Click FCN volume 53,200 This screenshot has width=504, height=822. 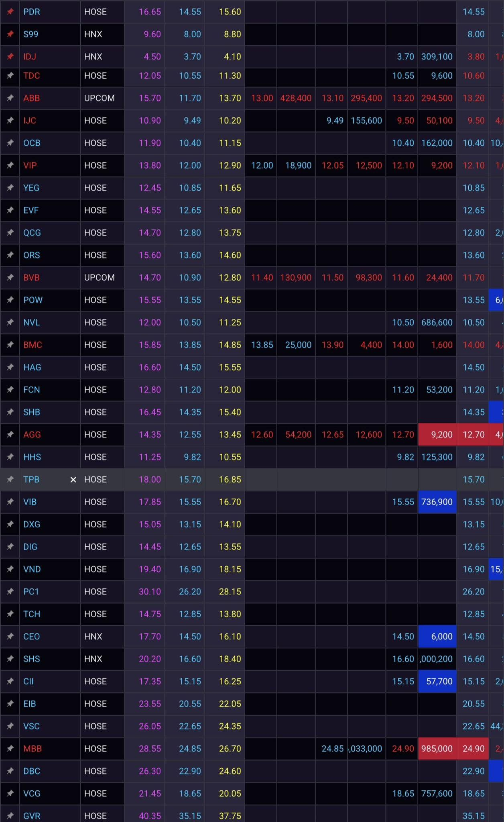(x=439, y=390)
